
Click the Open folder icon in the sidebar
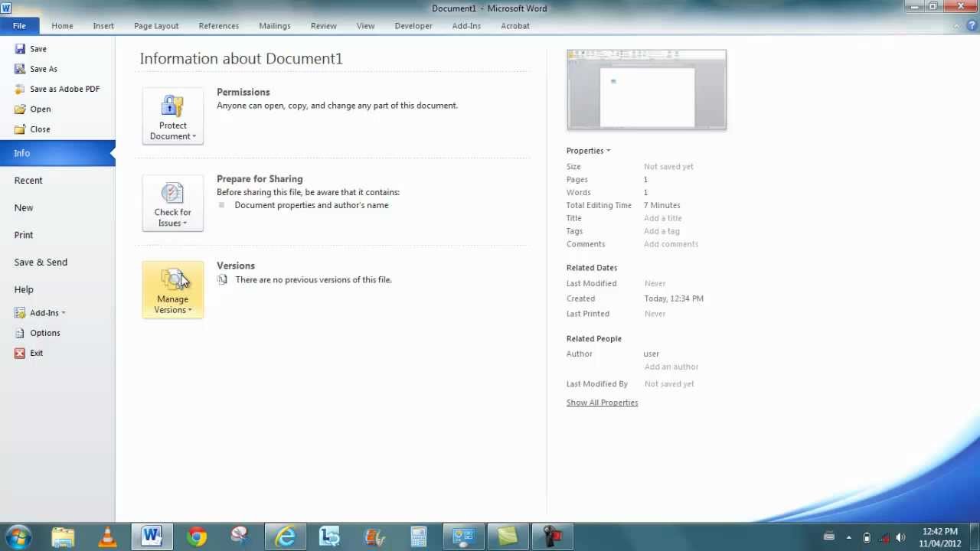[x=21, y=109]
